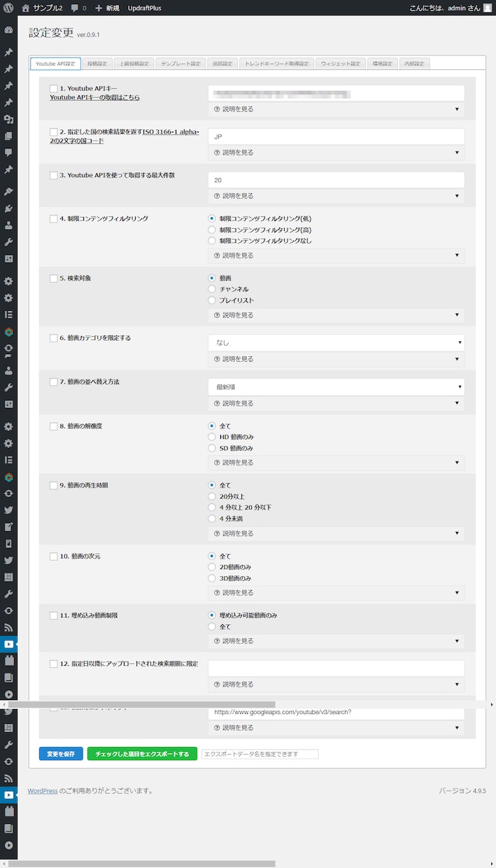The image size is (496, 868).
Task: Click the export data name field
Action: tap(260, 754)
